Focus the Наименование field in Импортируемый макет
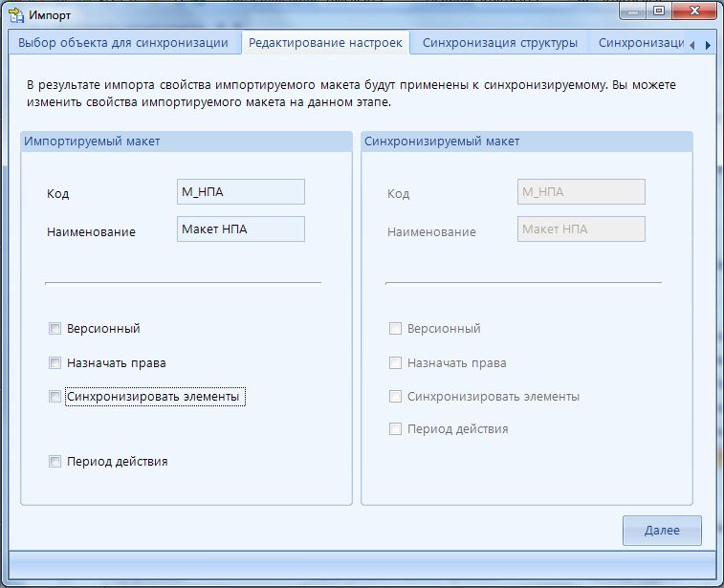The width and height of the screenshot is (724, 588). (x=240, y=229)
